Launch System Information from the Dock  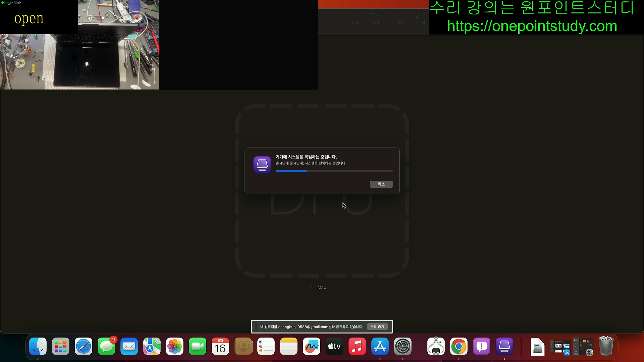click(436, 346)
